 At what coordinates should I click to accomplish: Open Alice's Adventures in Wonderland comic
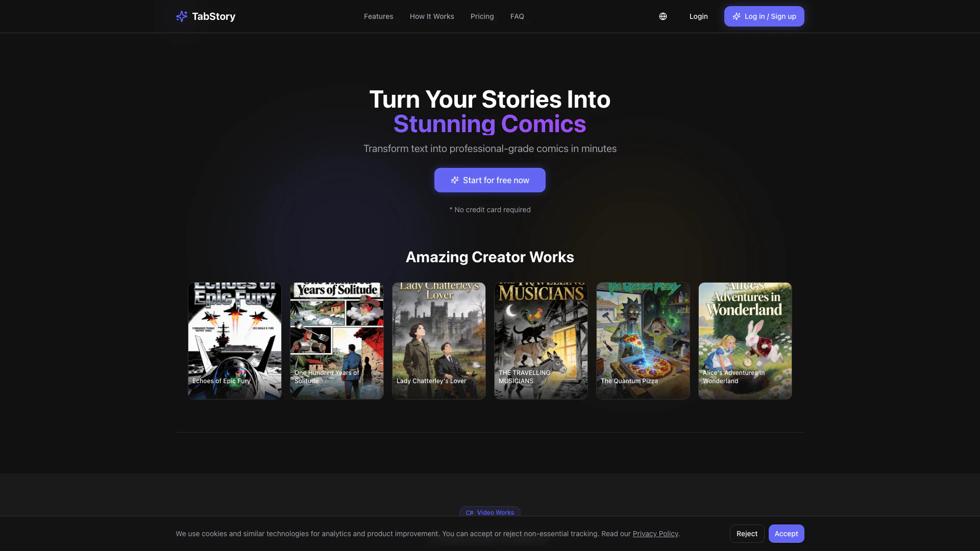[745, 340]
